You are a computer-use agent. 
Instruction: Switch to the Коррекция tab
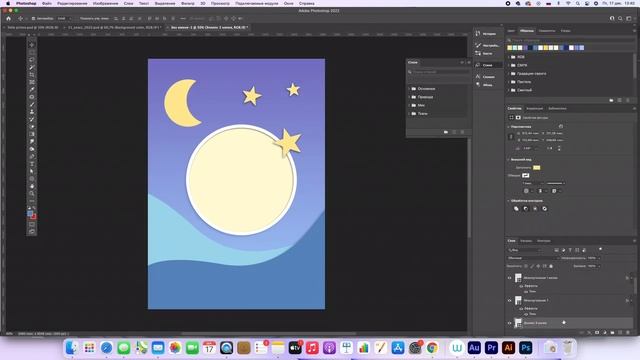[535, 109]
